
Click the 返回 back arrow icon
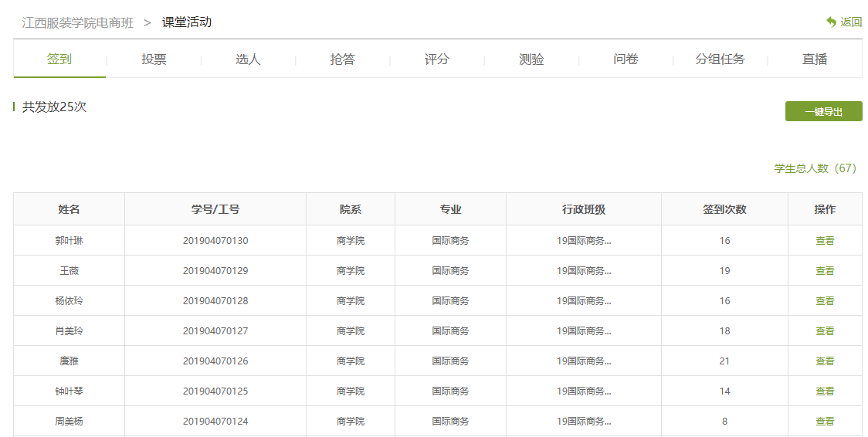pos(831,22)
